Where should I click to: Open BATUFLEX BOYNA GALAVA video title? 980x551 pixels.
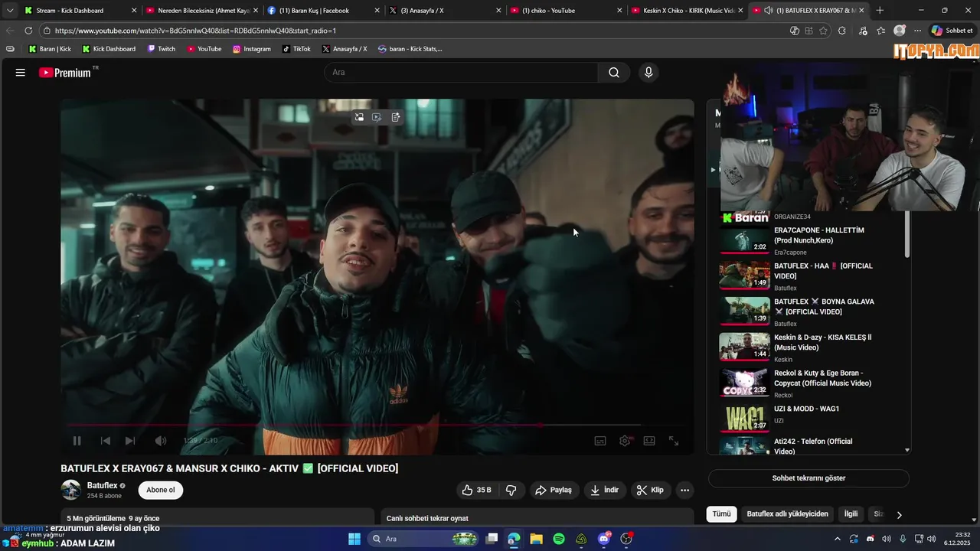(824, 307)
